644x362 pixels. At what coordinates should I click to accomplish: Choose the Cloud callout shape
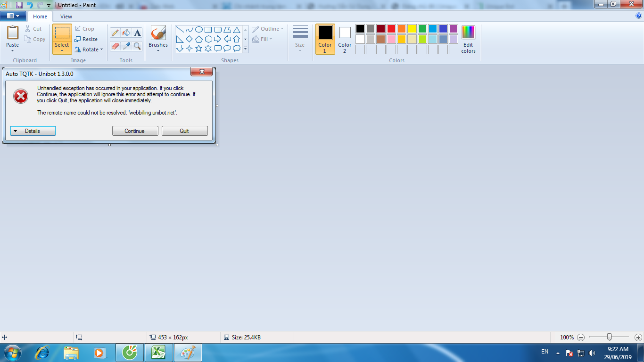click(x=236, y=48)
